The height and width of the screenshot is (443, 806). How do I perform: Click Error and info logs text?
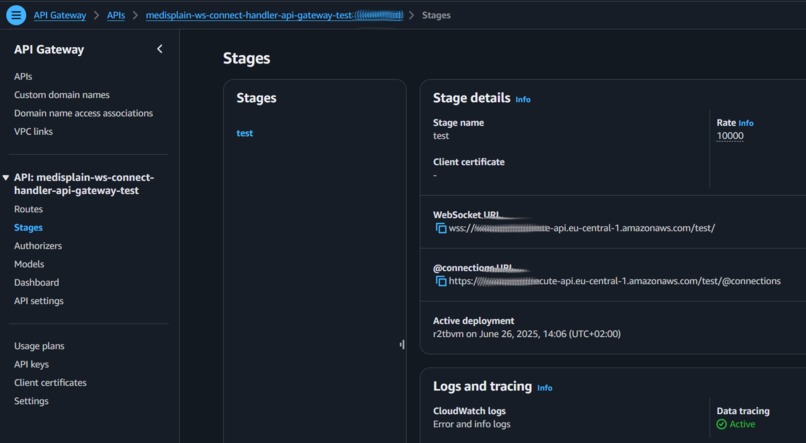pyautogui.click(x=472, y=424)
